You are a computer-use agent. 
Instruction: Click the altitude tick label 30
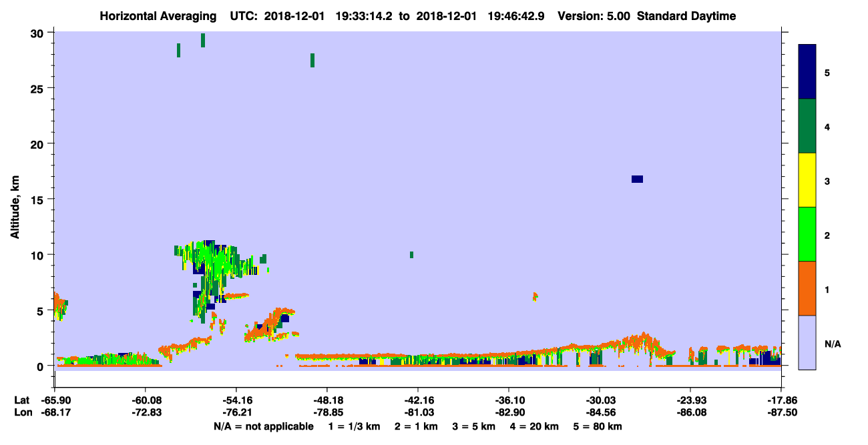[39, 33]
